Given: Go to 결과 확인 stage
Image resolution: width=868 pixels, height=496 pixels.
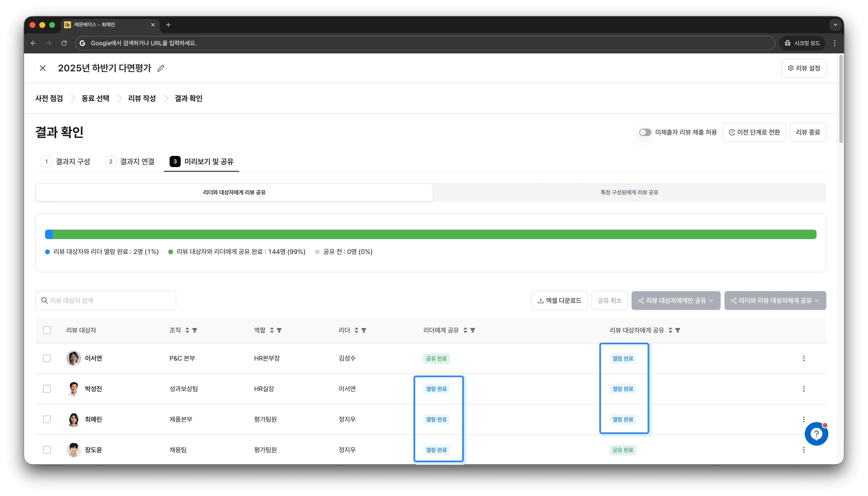Looking at the screenshot, I should point(188,98).
